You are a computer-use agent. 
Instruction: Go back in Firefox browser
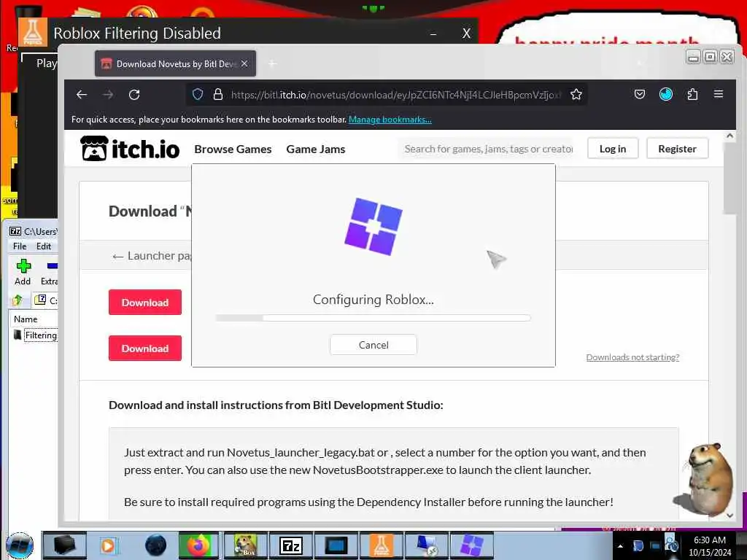(82, 95)
